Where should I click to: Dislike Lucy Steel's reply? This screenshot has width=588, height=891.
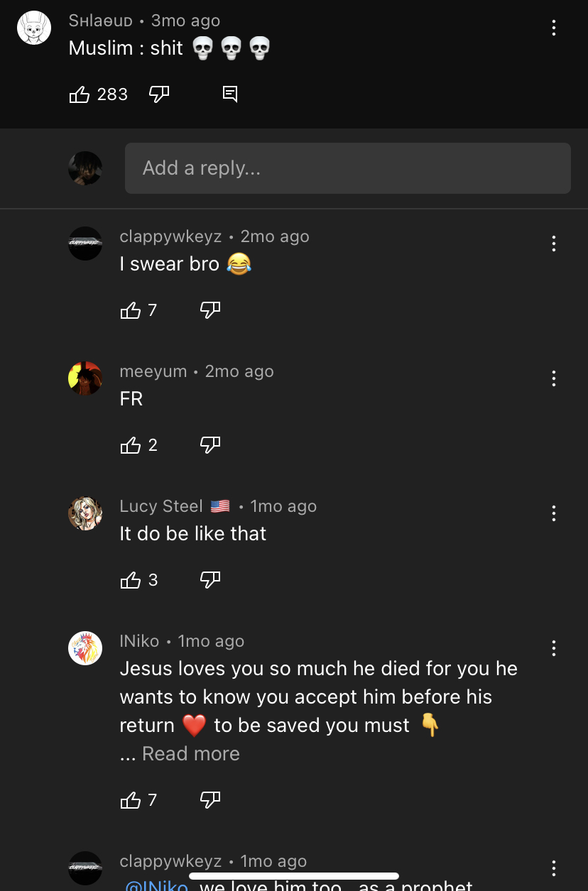[210, 580]
